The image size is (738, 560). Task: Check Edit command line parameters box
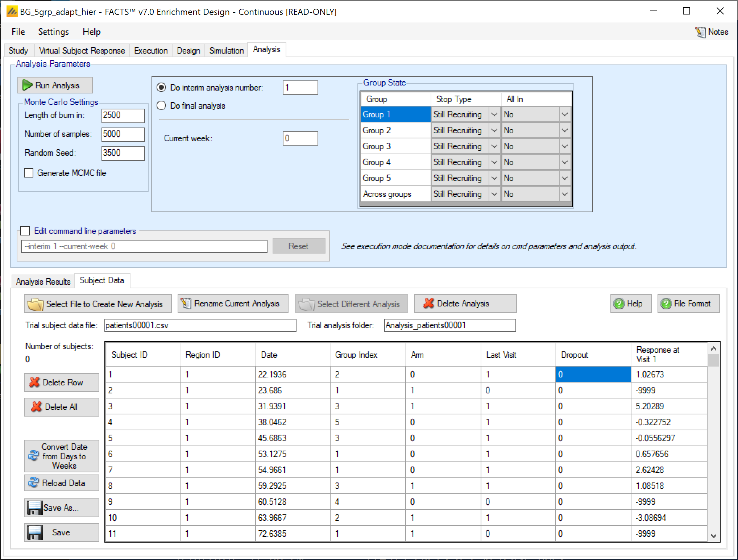(x=25, y=231)
